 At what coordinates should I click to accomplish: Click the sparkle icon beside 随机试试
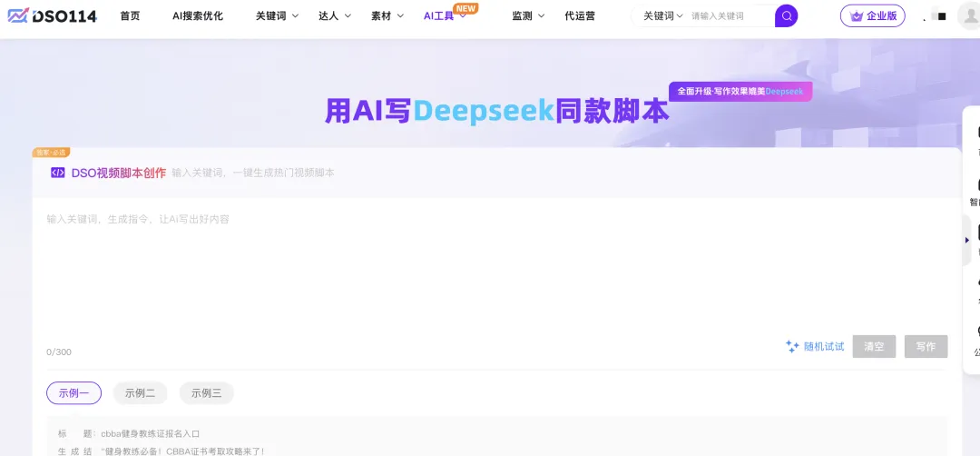click(x=792, y=346)
